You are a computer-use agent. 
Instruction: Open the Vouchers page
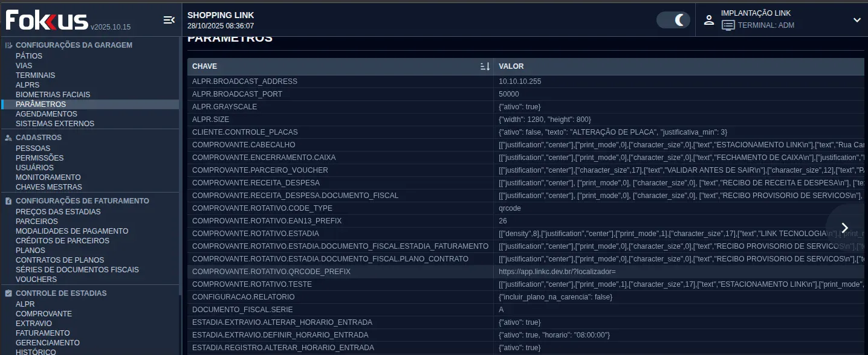[x=36, y=280]
